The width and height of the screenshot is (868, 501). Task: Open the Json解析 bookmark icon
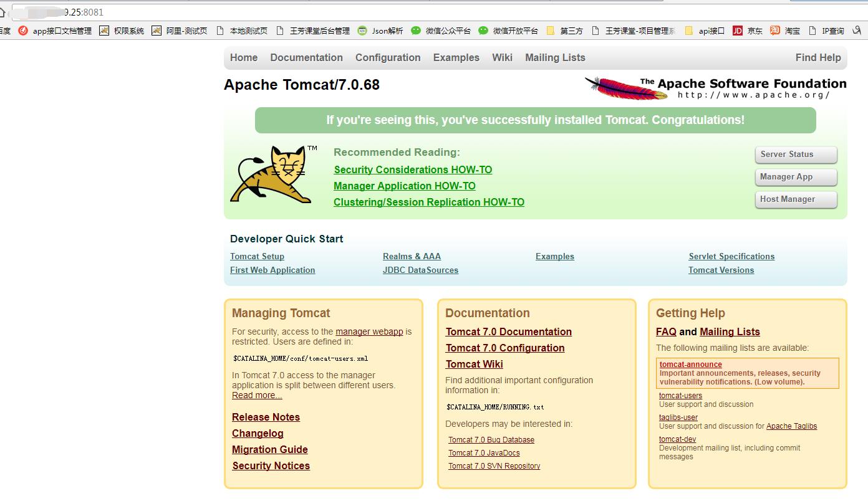(362, 31)
